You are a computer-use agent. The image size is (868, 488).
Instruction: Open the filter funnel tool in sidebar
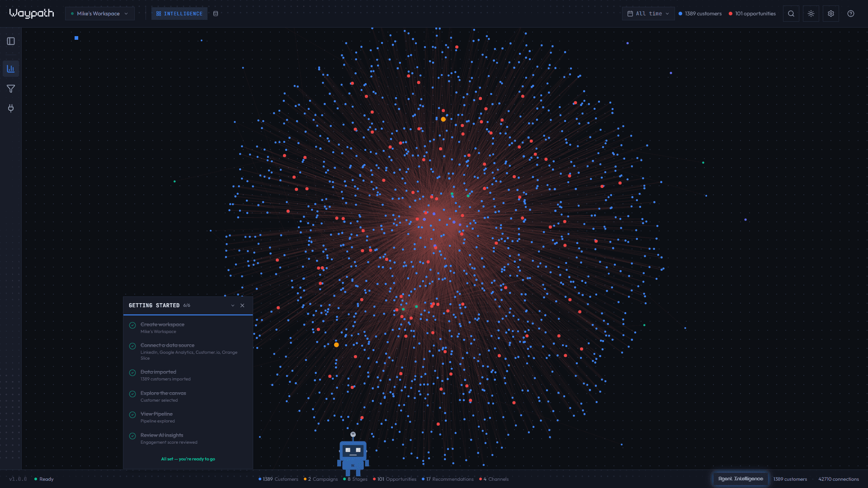click(11, 89)
